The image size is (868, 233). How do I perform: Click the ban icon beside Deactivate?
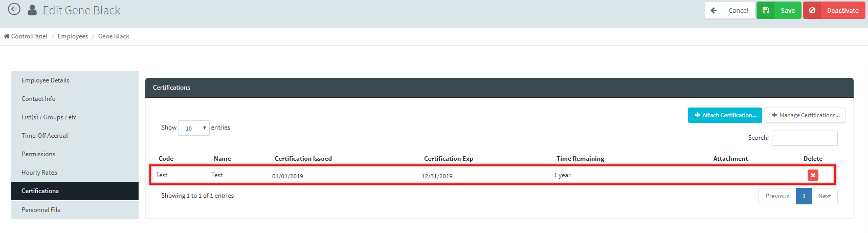tap(812, 10)
